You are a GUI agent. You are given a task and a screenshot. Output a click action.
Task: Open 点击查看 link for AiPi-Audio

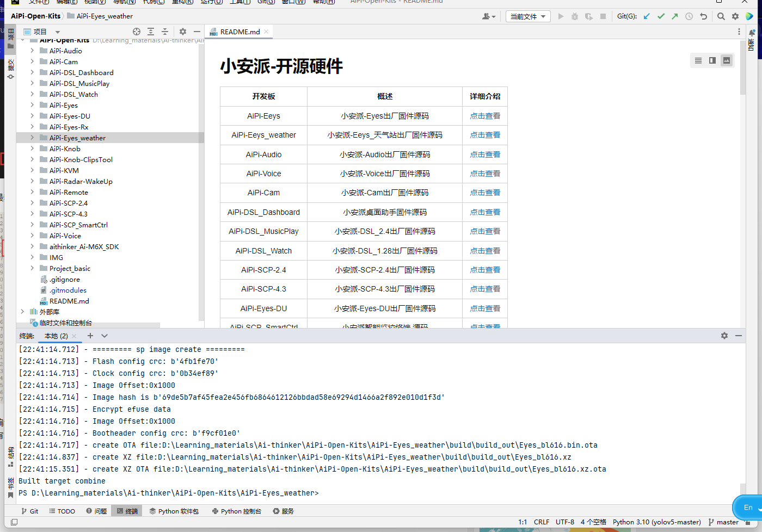(x=485, y=154)
